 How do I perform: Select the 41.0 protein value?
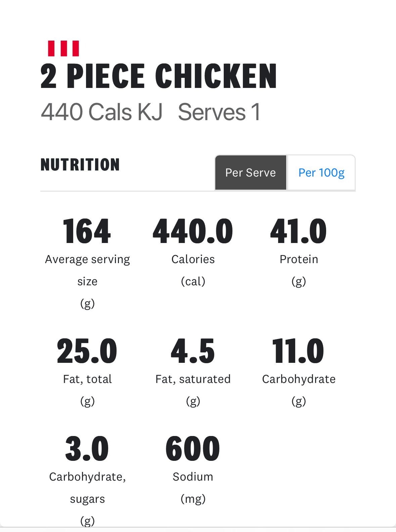(299, 231)
